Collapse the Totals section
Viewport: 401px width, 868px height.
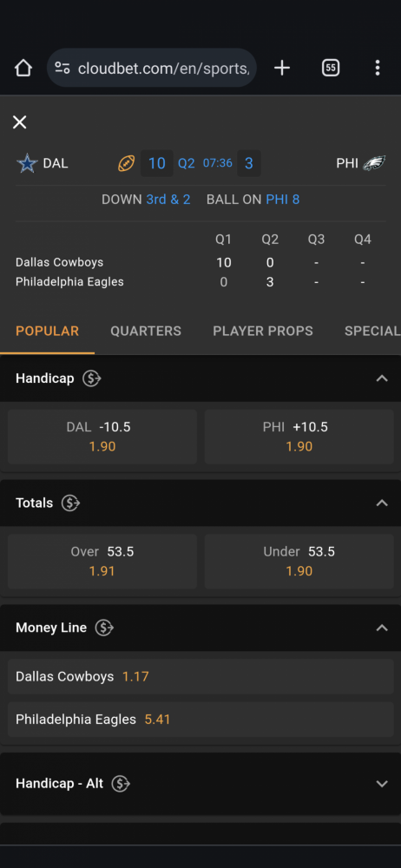coord(382,503)
